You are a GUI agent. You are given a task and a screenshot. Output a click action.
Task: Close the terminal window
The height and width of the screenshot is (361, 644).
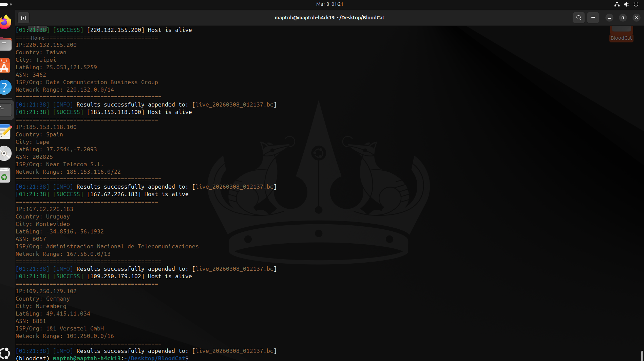click(x=637, y=18)
